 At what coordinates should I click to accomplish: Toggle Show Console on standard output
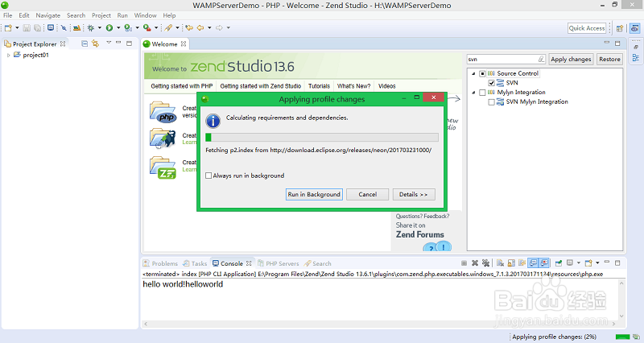533,263
